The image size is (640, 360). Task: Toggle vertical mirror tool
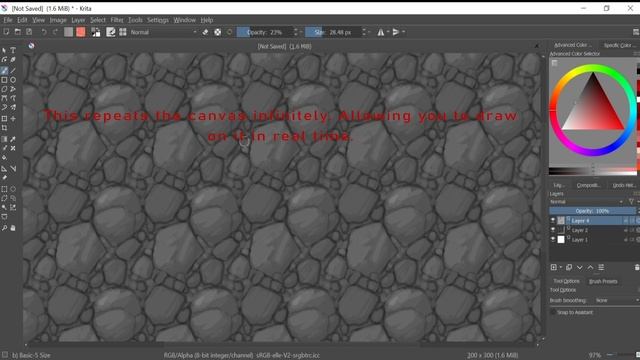pyautogui.click(x=396, y=32)
